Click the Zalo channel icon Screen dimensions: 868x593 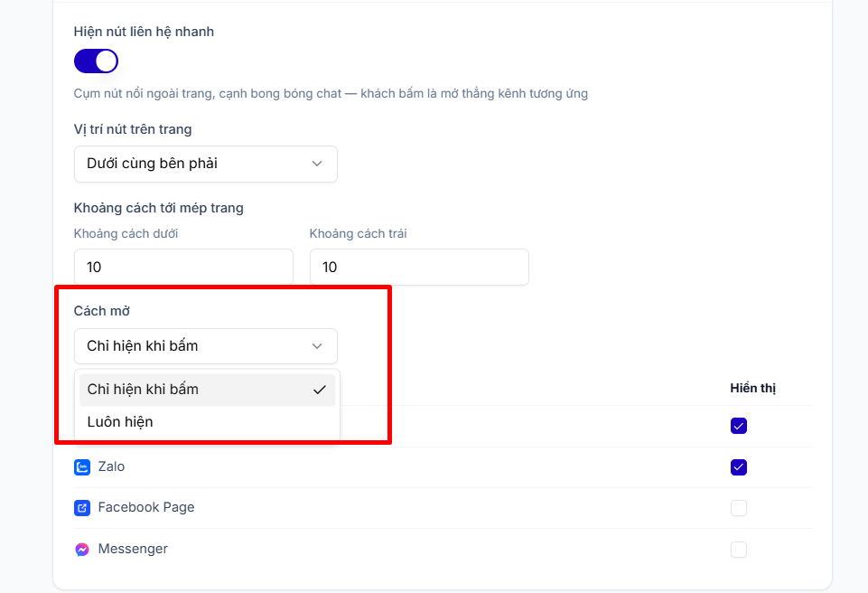click(x=82, y=467)
